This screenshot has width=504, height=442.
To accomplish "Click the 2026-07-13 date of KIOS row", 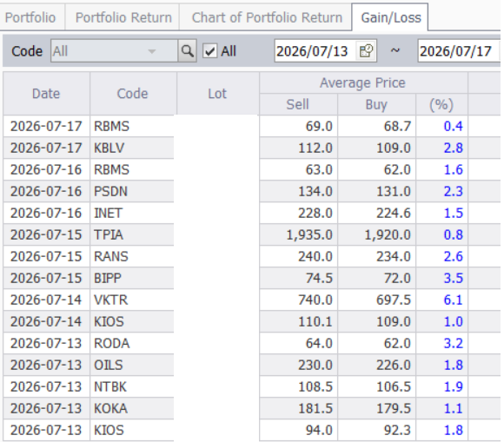I will (46, 430).
